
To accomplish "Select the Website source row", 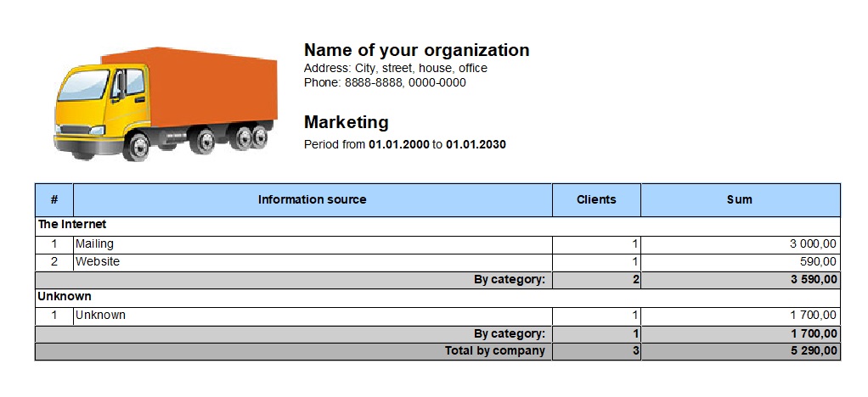I will (x=437, y=261).
